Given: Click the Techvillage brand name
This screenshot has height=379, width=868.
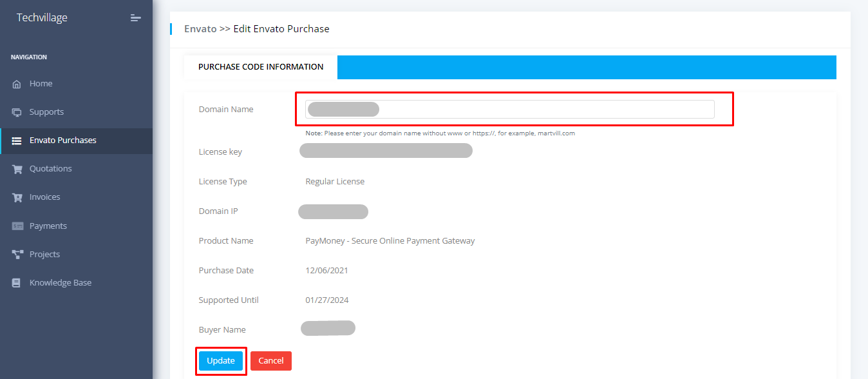Looking at the screenshot, I should pyautogui.click(x=42, y=18).
